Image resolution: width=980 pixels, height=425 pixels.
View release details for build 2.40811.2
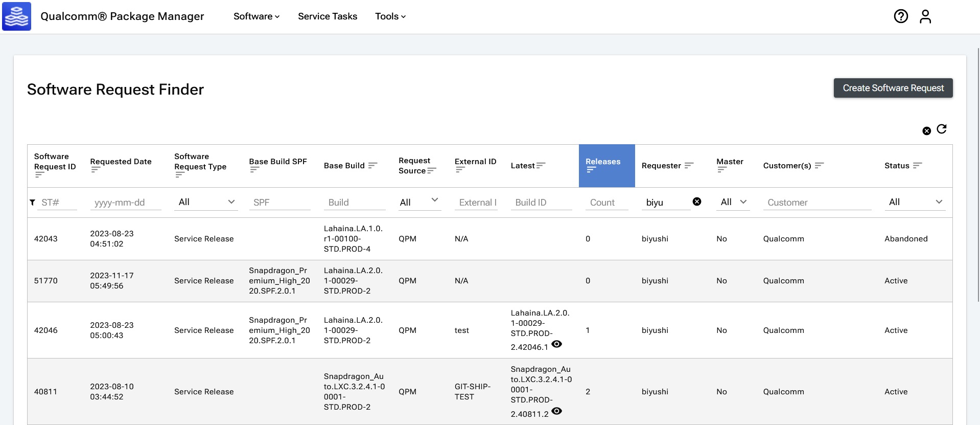(557, 411)
